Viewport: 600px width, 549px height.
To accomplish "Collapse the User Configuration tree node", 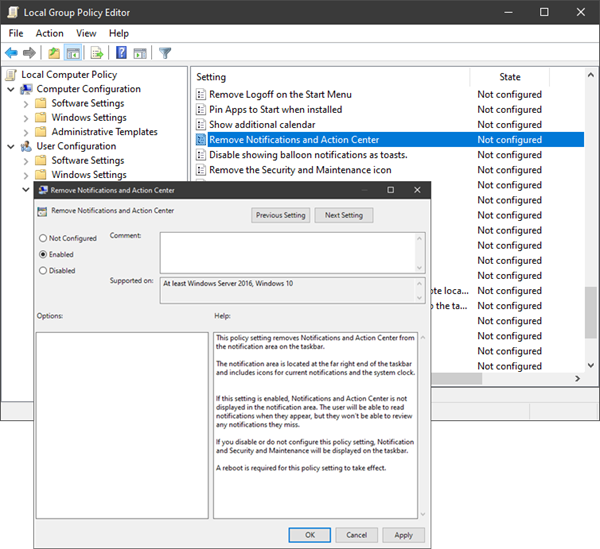I will pyautogui.click(x=11, y=146).
